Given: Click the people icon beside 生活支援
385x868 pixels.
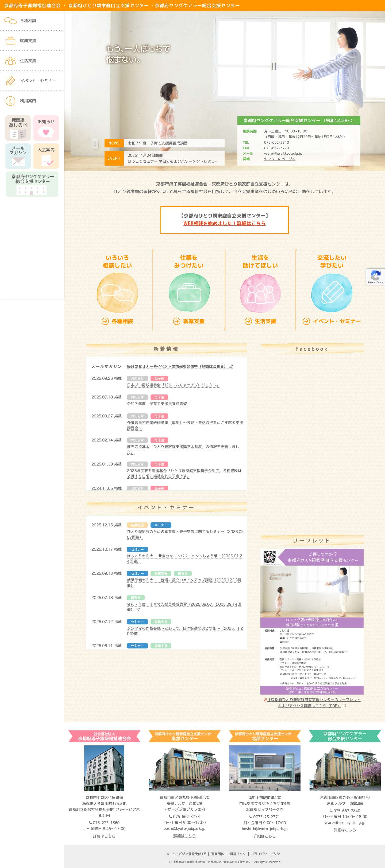Looking at the screenshot, I should pos(10,61).
